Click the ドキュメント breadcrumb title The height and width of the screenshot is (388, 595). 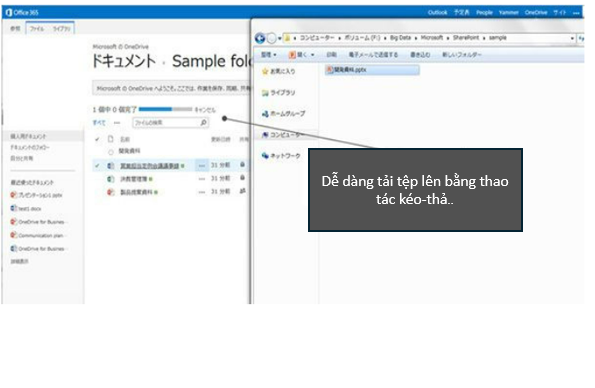124,61
